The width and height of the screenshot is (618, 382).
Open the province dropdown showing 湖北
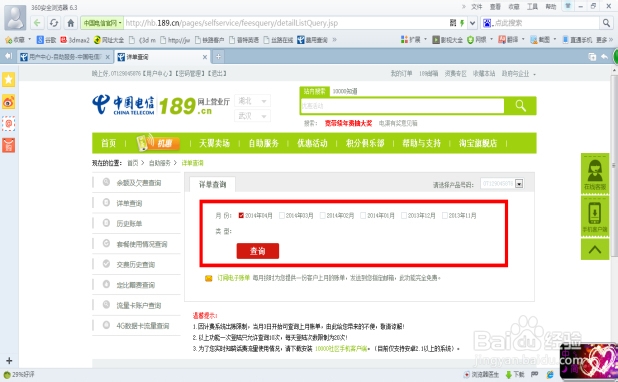(252, 101)
